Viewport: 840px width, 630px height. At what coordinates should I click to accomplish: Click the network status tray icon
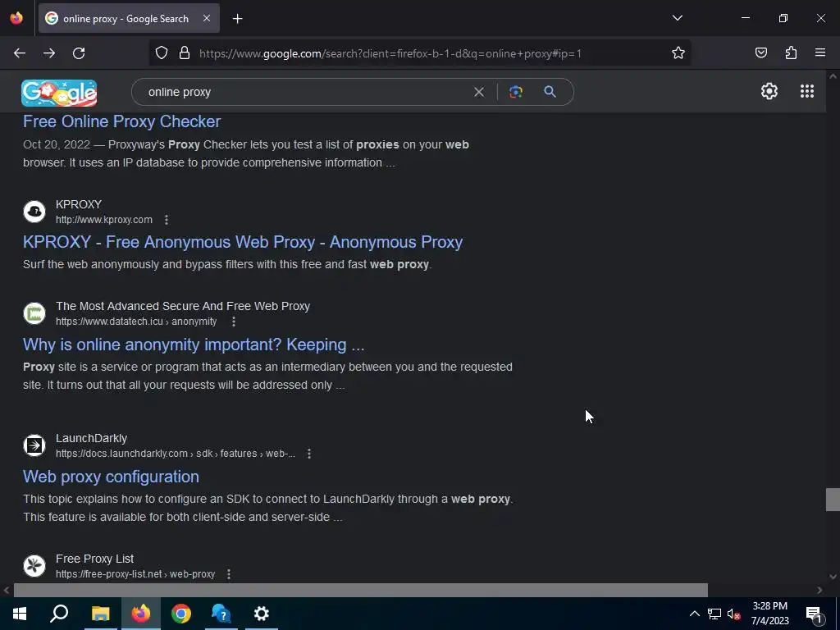click(x=714, y=614)
